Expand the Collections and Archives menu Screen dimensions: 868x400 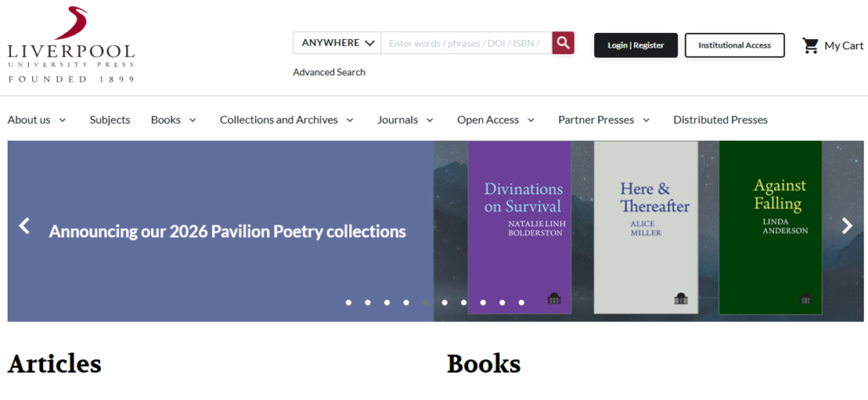(x=287, y=119)
